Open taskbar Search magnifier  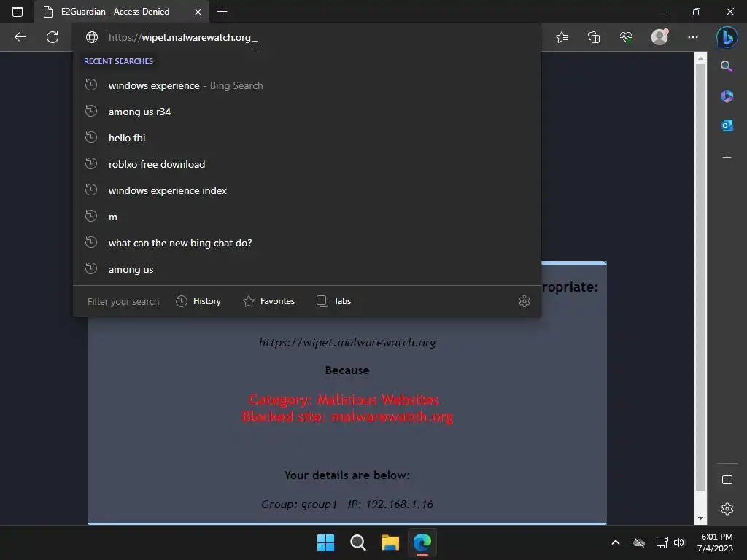tap(357, 542)
